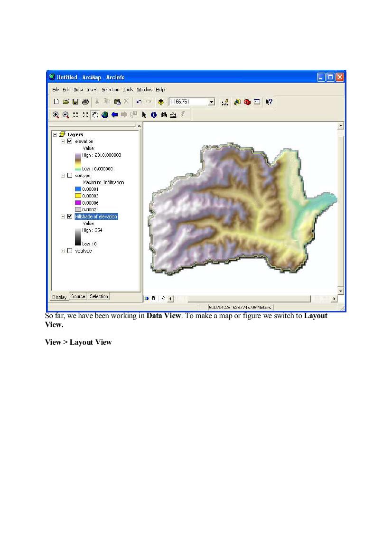The width and height of the screenshot is (392, 555).
Task: Open the Tools menu
Action: [128, 90]
